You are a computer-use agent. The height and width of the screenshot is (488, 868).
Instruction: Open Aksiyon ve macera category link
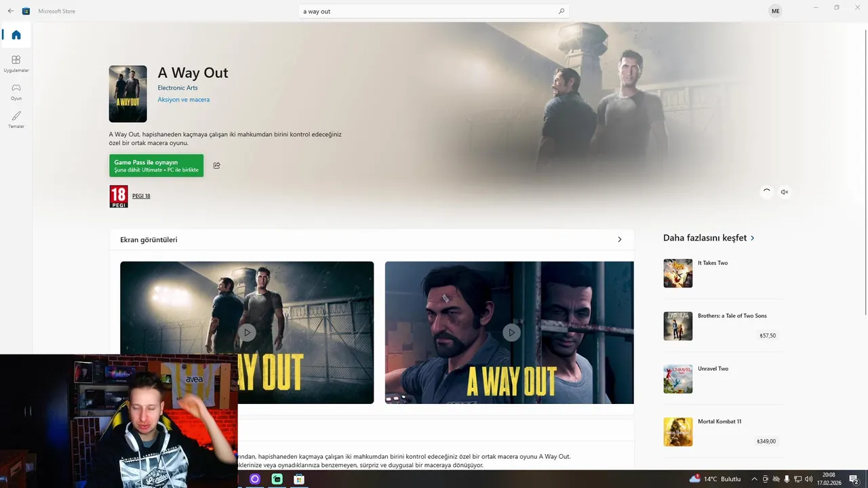[x=184, y=100]
